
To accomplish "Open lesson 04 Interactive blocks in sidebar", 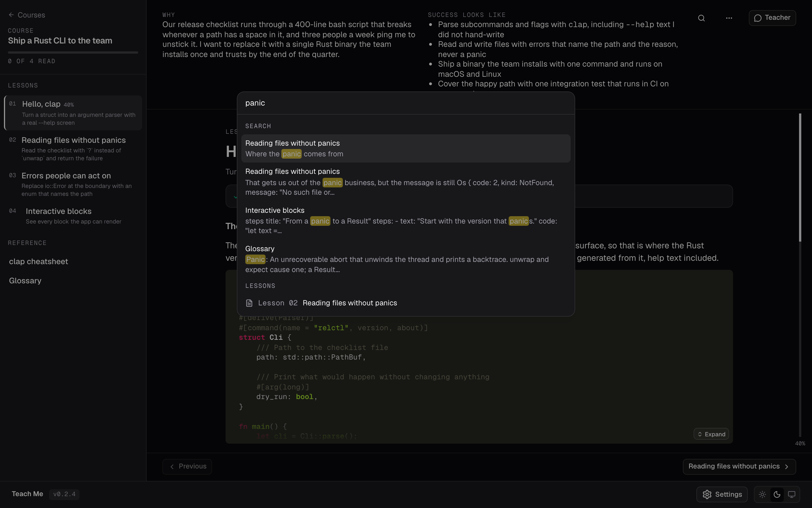I will tap(73, 216).
